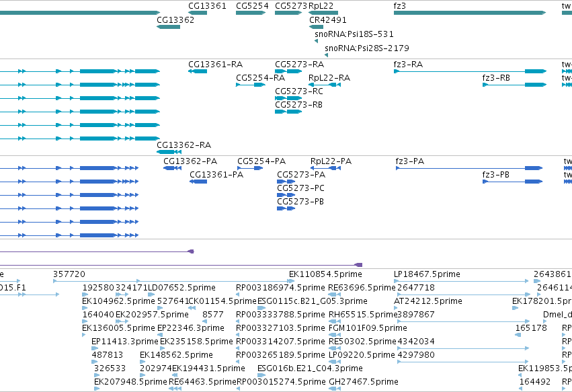Click the RP003186974.5prime EST marker
Viewport: 572px width, 392px height.
coord(238,295)
